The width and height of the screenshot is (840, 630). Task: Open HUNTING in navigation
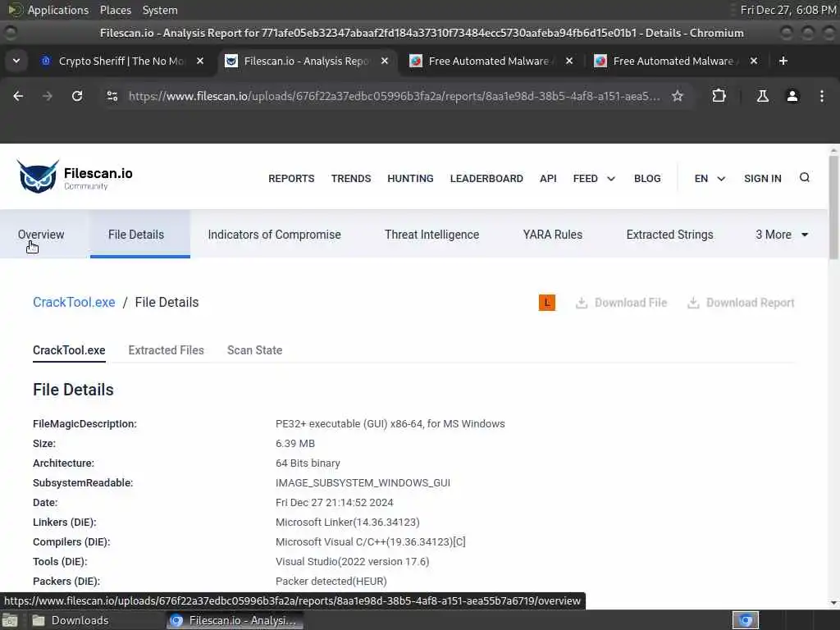tap(410, 178)
